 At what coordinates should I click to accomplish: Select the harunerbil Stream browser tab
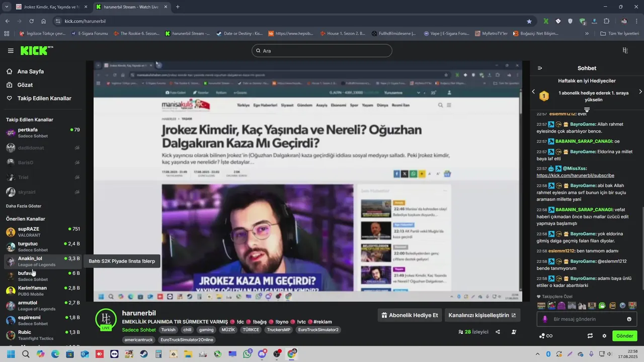[131, 7]
